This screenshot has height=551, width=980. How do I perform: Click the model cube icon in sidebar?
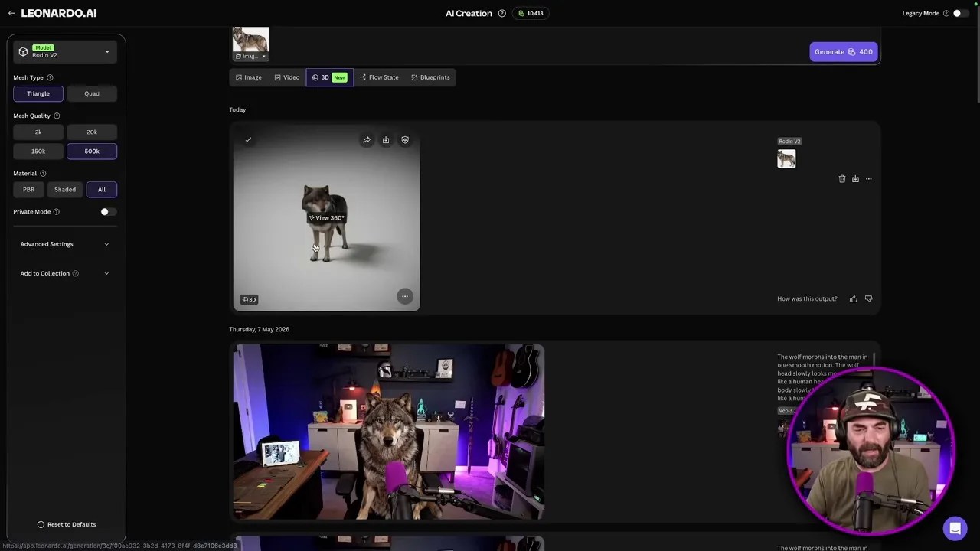(23, 51)
